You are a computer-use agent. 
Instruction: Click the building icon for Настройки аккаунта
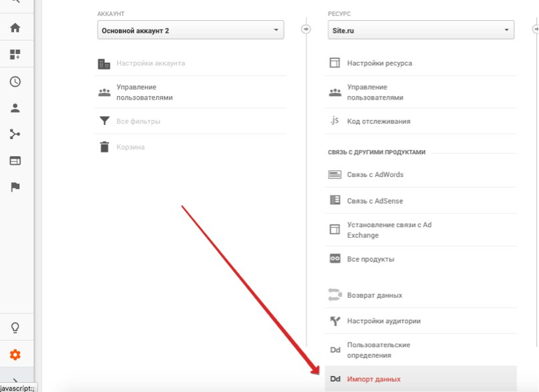tap(104, 64)
